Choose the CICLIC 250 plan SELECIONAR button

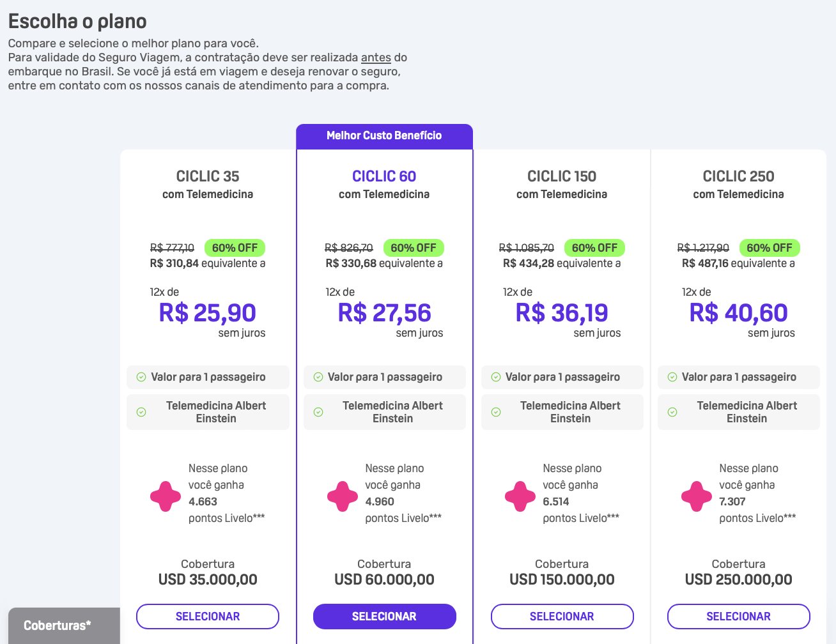click(x=739, y=617)
